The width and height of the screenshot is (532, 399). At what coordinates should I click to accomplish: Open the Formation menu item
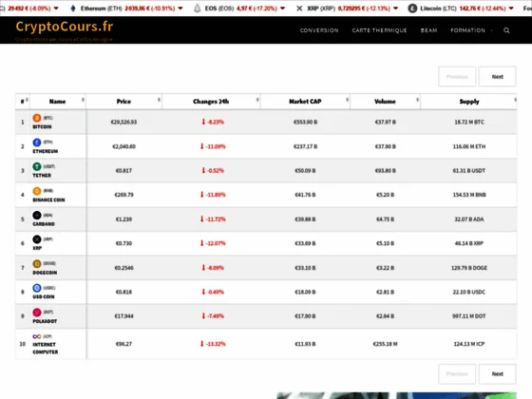point(467,30)
